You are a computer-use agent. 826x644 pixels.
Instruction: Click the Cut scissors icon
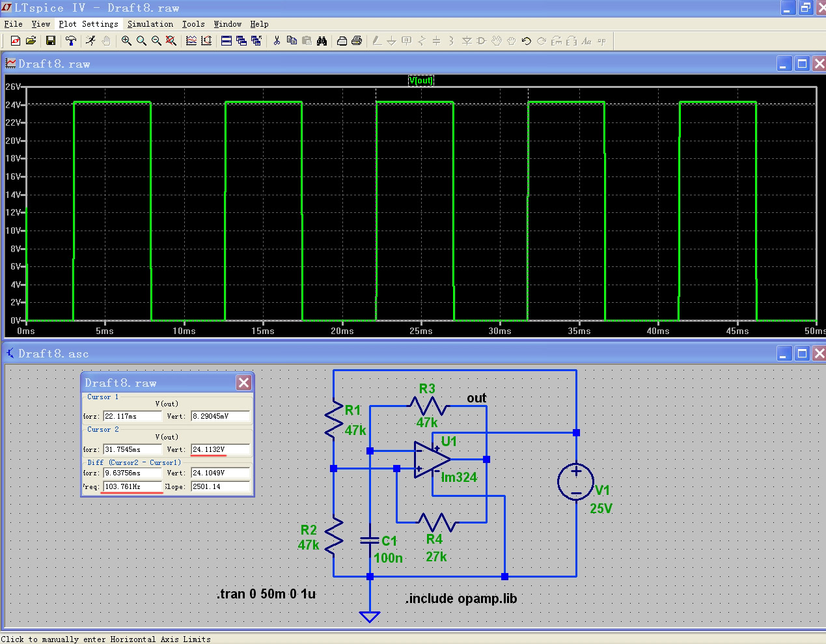coord(277,41)
